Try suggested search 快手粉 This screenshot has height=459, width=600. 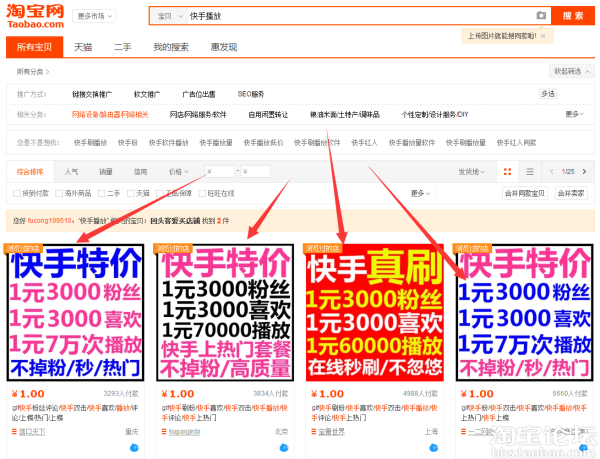coord(128,142)
